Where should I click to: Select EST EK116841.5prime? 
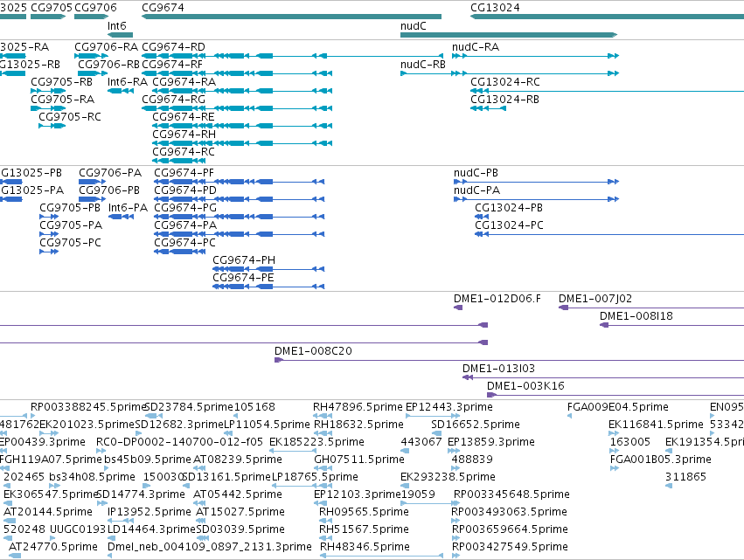[656, 425]
